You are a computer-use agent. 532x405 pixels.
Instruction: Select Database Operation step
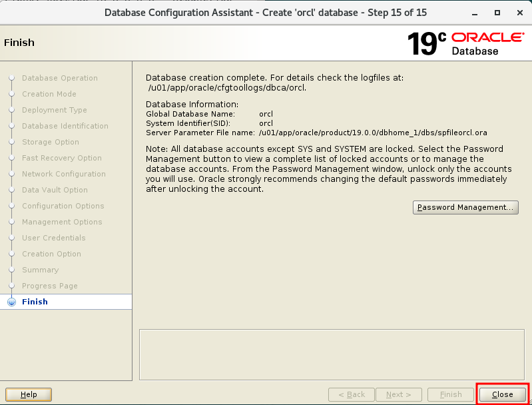(x=60, y=78)
